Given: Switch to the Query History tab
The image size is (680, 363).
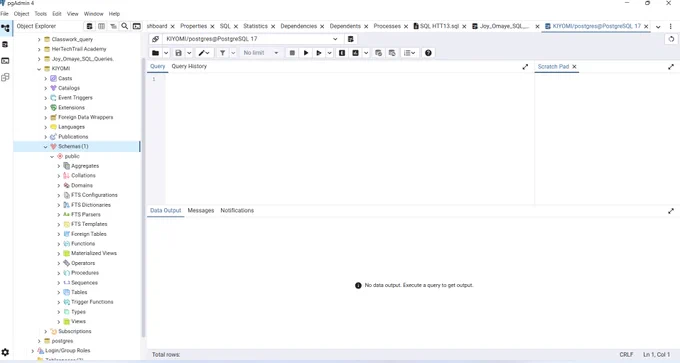Looking at the screenshot, I should (189, 66).
